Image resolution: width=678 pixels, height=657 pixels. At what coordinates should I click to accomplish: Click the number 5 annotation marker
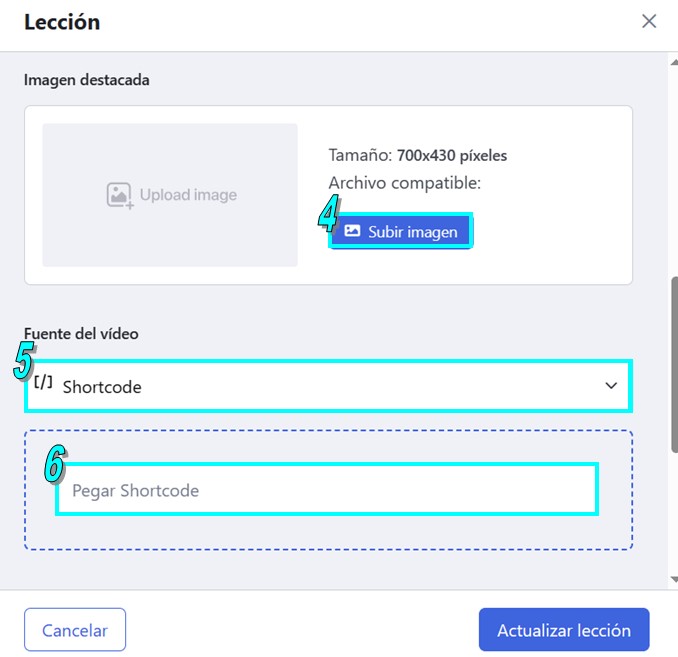click(24, 360)
